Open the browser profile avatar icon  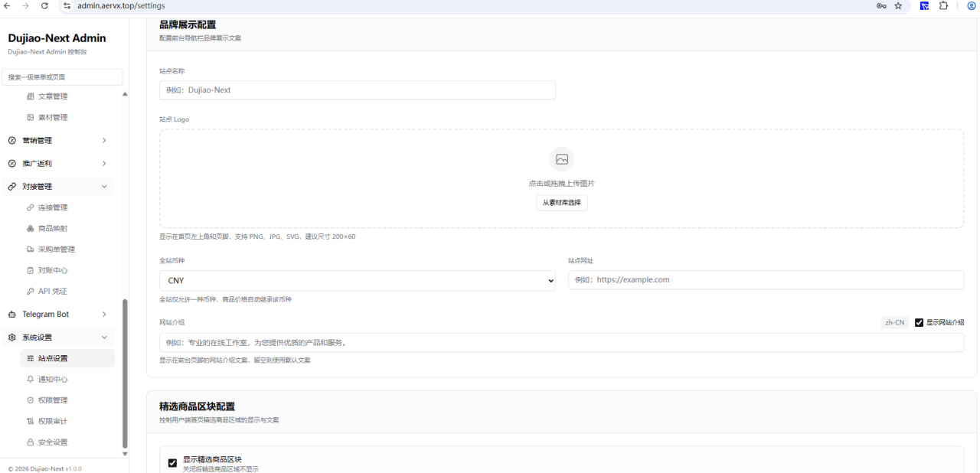pyautogui.click(x=971, y=5)
